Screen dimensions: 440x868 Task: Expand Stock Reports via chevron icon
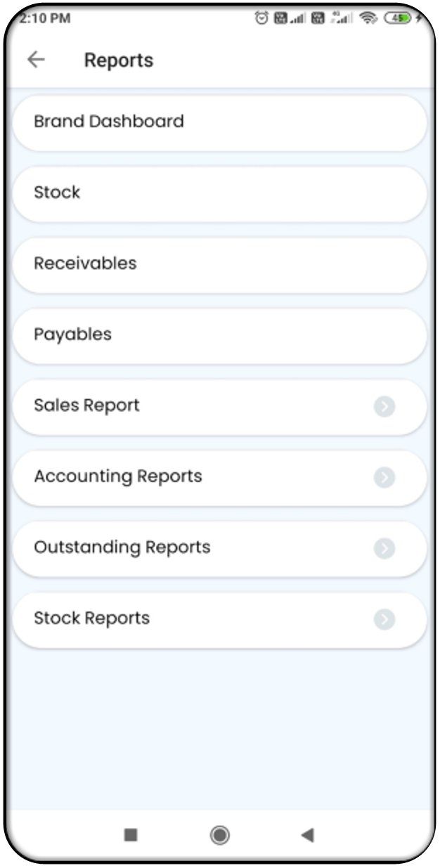[x=384, y=619]
